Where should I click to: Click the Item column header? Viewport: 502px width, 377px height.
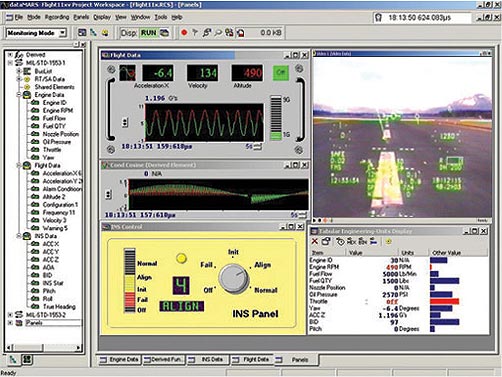tap(329, 253)
